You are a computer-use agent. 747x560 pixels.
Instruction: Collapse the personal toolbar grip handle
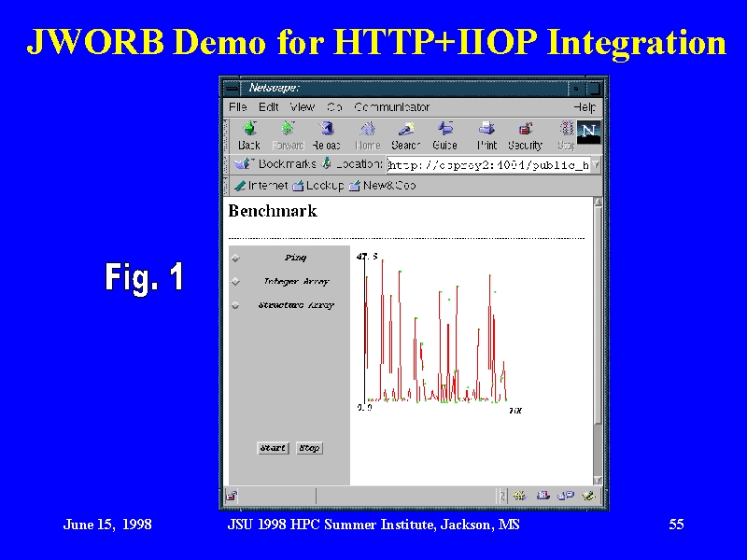226,185
